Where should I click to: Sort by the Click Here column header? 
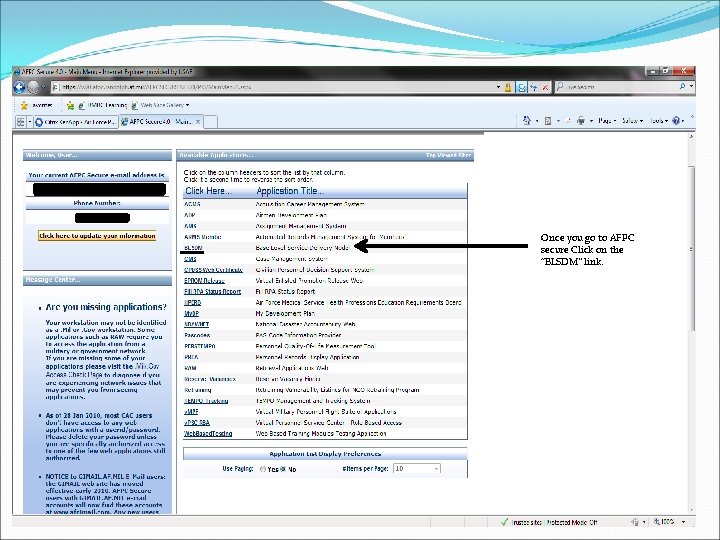pos(208,191)
